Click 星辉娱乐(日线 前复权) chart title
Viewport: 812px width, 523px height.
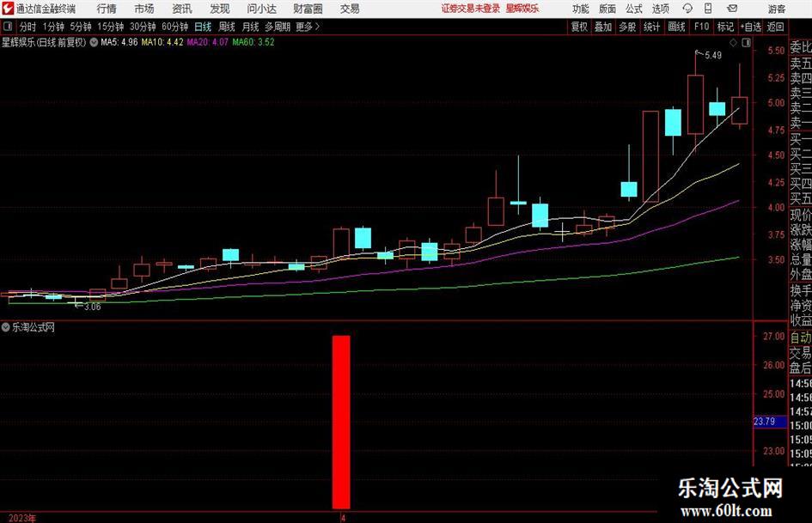[x=44, y=42]
